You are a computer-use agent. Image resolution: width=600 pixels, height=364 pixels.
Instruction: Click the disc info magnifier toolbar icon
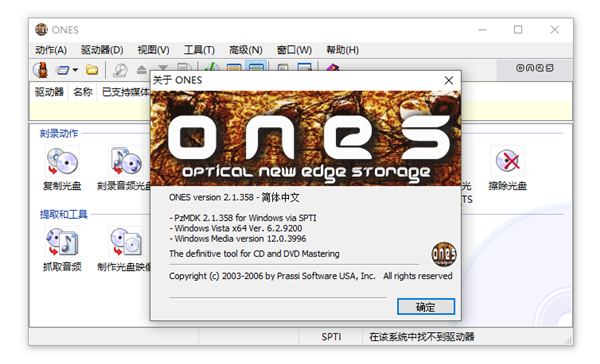pyautogui.click(x=120, y=70)
